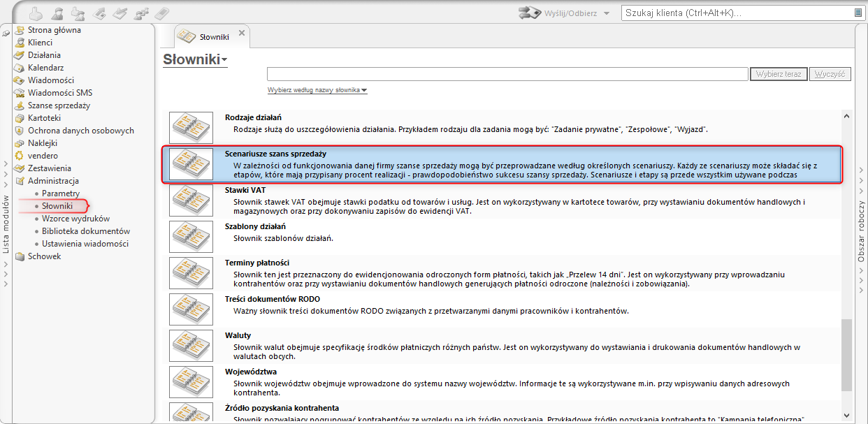Click the Terminy płatności title
Screen dimensions: 868x424
point(257,263)
